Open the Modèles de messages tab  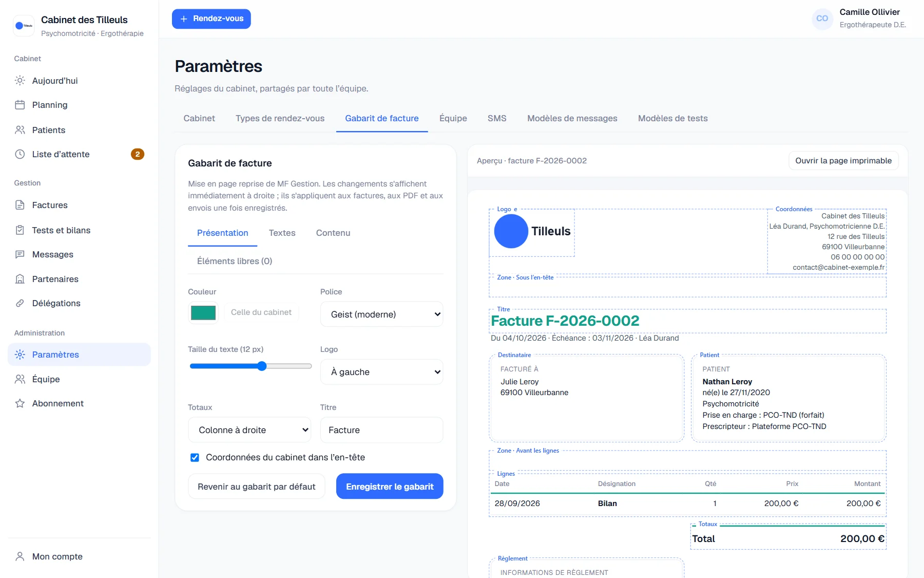[x=572, y=118]
